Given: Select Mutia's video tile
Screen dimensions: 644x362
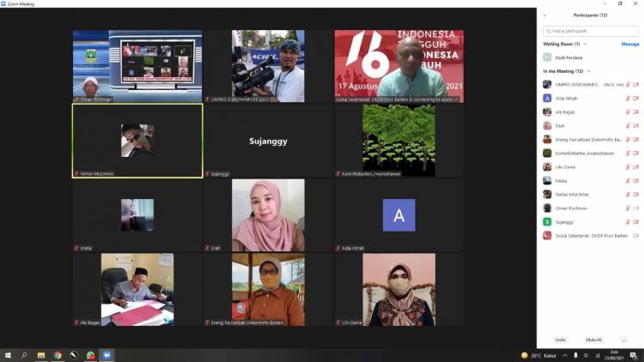Looking at the screenshot, I should [137, 215].
